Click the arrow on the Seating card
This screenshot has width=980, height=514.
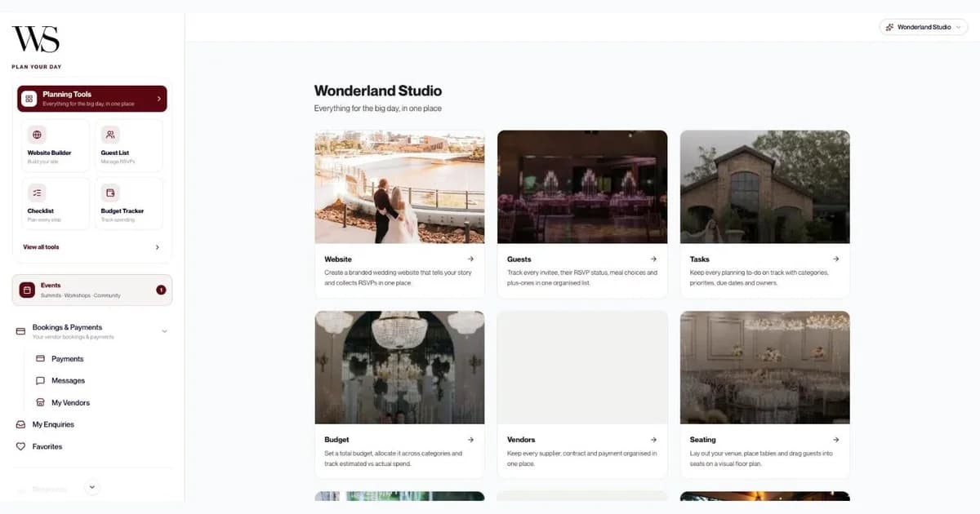click(836, 439)
